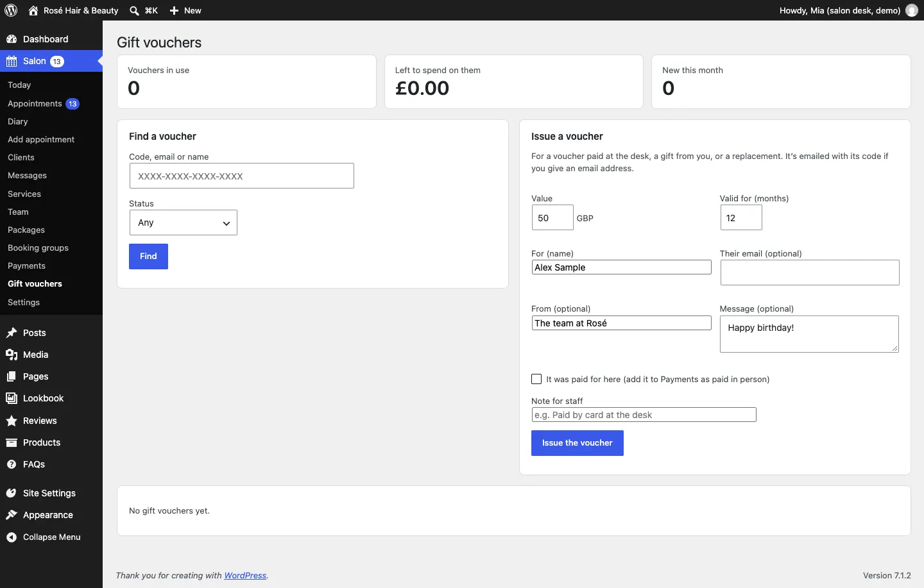Viewport: 924px width, 588px height.
Task: Click the Pages icon in sidebar
Action: (12, 376)
